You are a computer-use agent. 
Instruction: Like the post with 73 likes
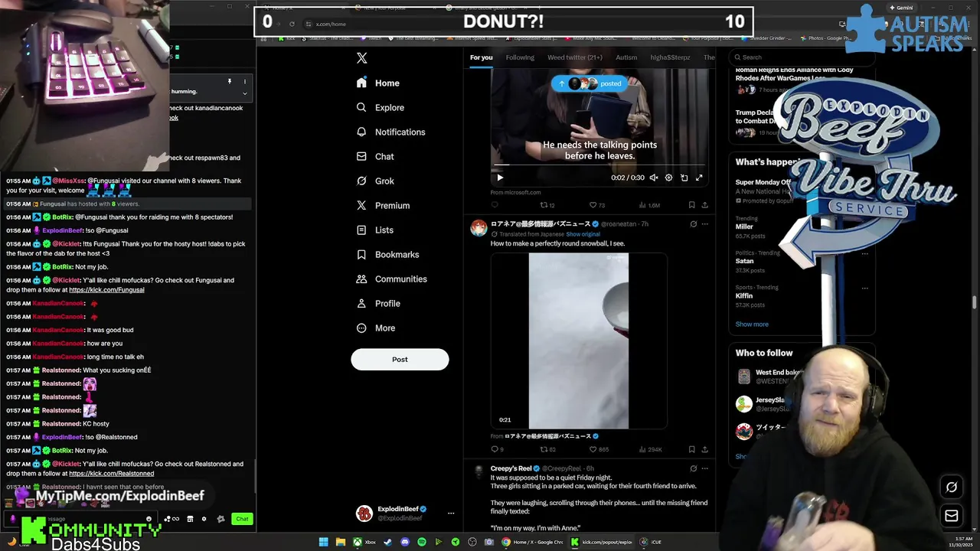[596, 205]
